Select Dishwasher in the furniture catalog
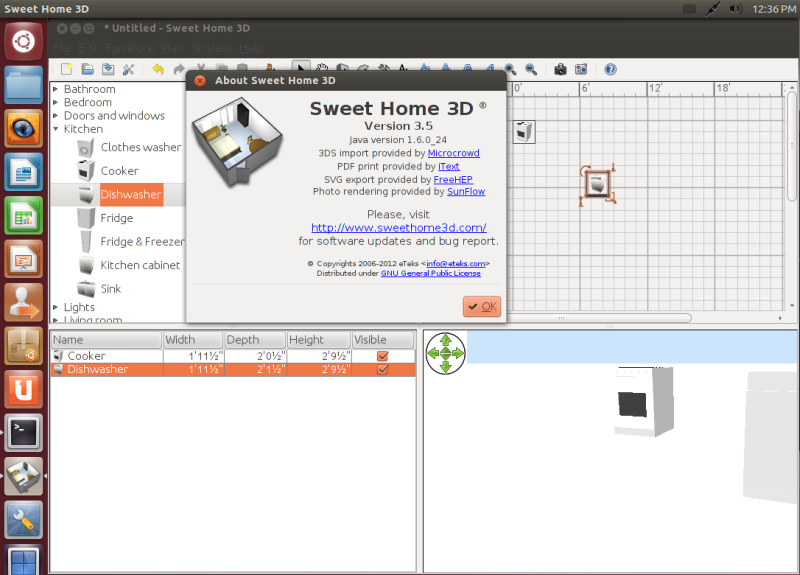Viewport: 800px width, 575px height. tap(131, 194)
